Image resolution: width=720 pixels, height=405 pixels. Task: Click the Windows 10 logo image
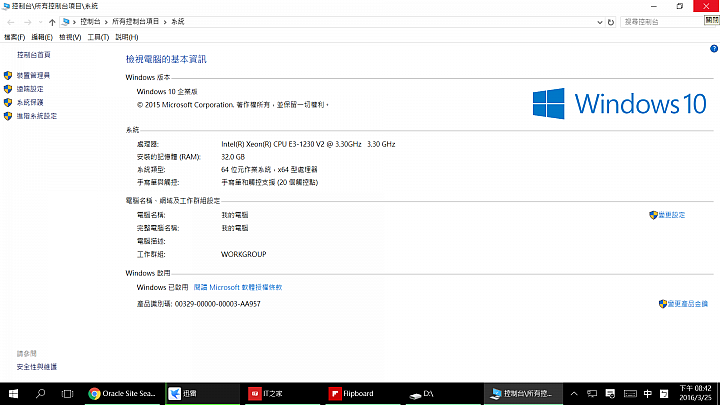click(x=619, y=103)
